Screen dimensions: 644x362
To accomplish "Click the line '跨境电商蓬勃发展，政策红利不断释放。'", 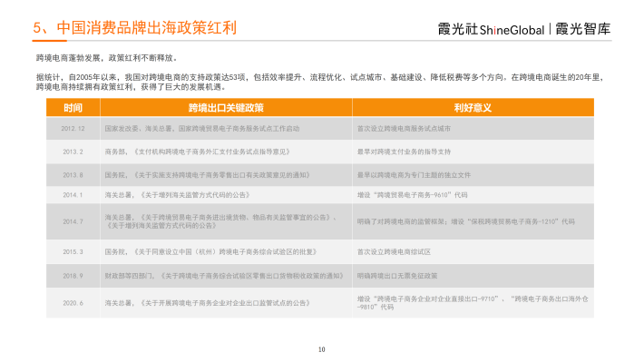I will [107, 58].
